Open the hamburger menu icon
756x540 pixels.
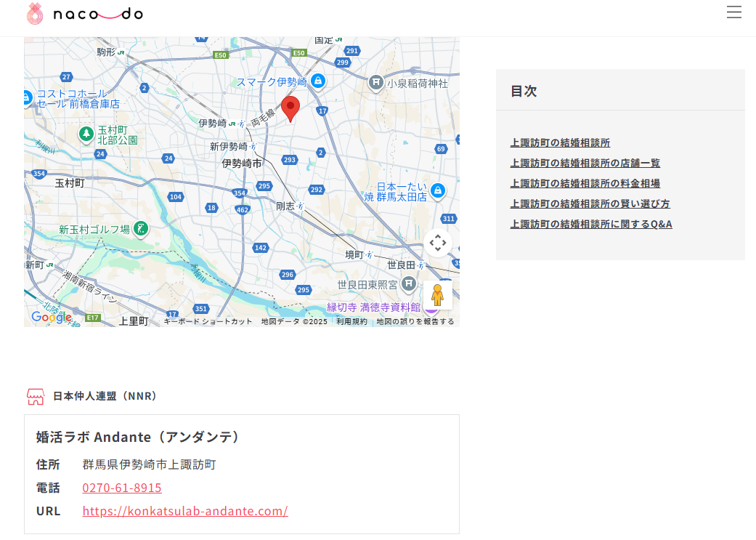pos(733,12)
